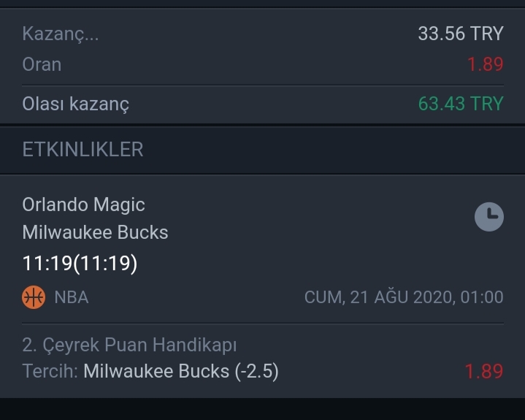Screen dimensions: 525x420
Task: Select the Milwaukee Bucks team name
Action: coord(95,232)
